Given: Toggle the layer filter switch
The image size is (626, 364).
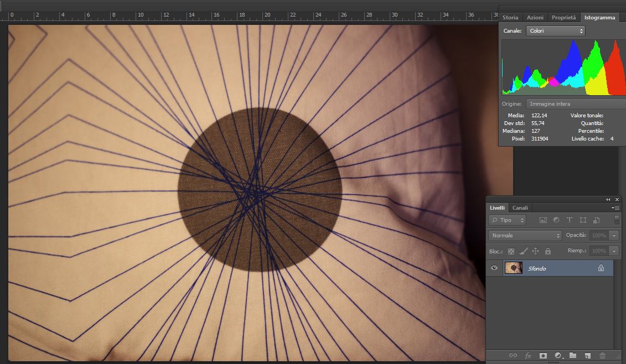Looking at the screenshot, I should [617, 220].
